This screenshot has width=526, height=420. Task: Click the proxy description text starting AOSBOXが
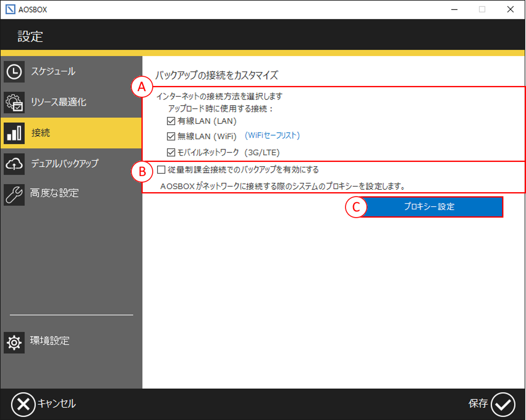point(282,186)
